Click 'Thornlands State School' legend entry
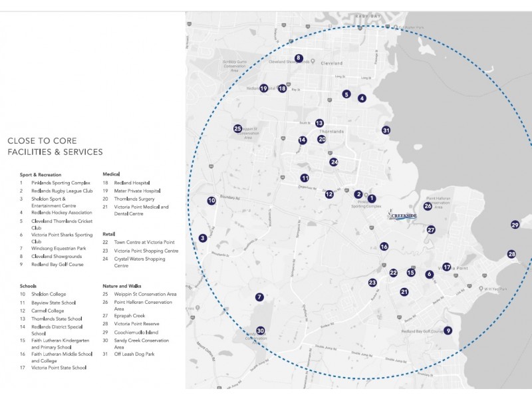The height and width of the screenshot is (399, 532). click(x=57, y=319)
